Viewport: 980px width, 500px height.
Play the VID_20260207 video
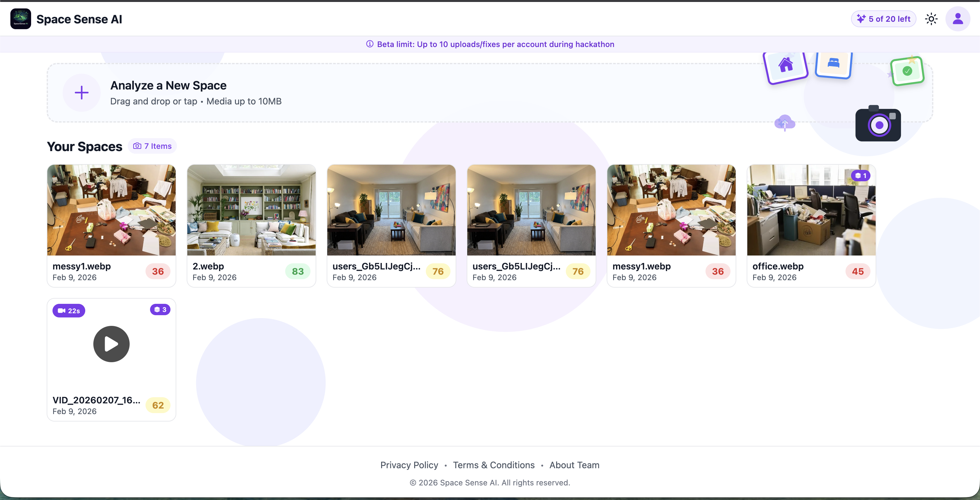tap(111, 344)
